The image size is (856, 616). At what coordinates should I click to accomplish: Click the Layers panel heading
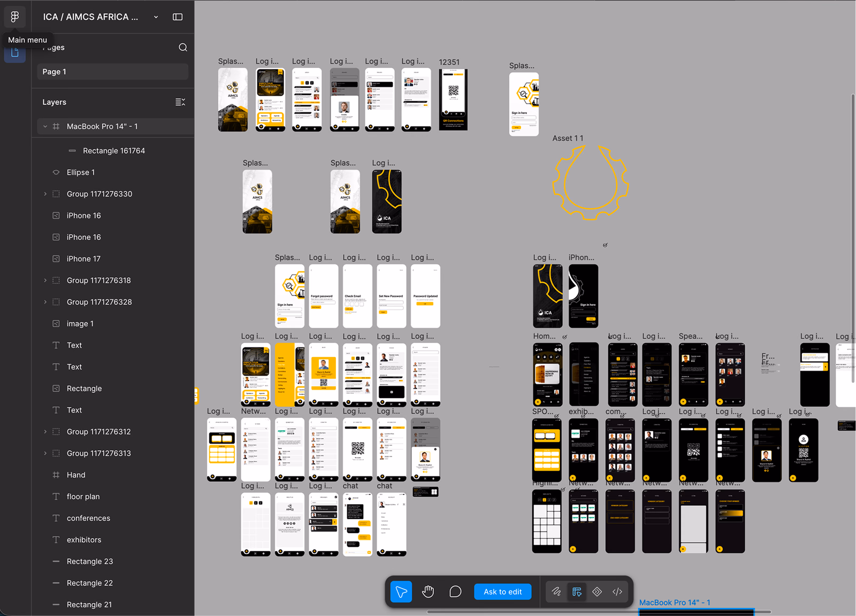point(55,102)
